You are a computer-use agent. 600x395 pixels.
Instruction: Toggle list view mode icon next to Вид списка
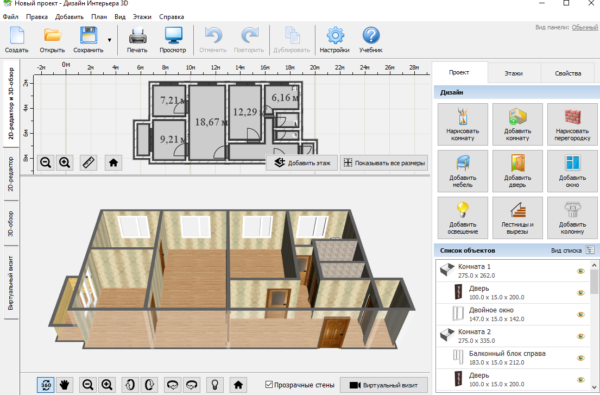click(x=590, y=250)
